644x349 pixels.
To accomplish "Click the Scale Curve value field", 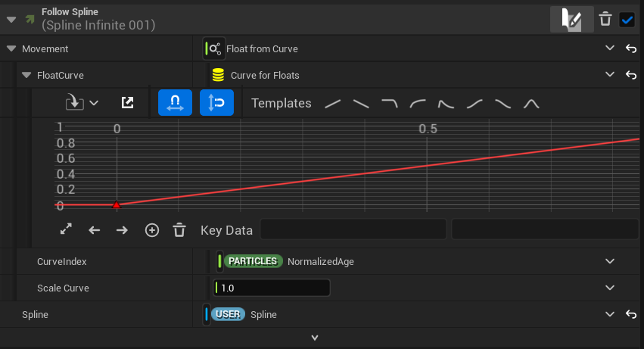I will pos(272,288).
